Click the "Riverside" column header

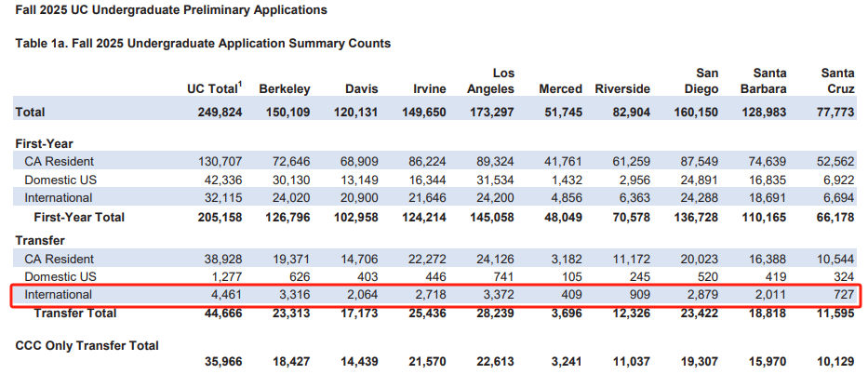tap(622, 89)
